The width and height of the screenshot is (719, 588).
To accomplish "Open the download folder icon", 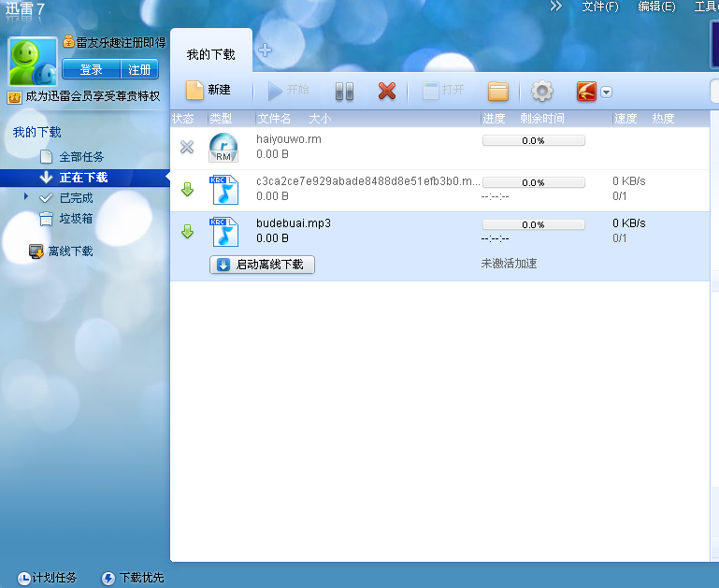I will pyautogui.click(x=498, y=91).
